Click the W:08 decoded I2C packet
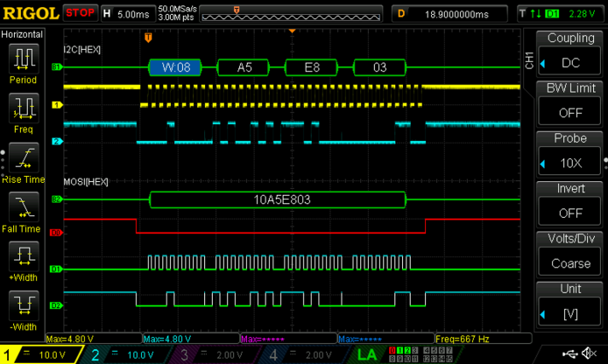 175,67
